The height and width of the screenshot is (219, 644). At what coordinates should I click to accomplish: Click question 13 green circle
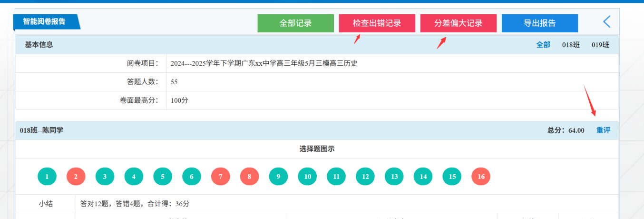tap(394, 177)
